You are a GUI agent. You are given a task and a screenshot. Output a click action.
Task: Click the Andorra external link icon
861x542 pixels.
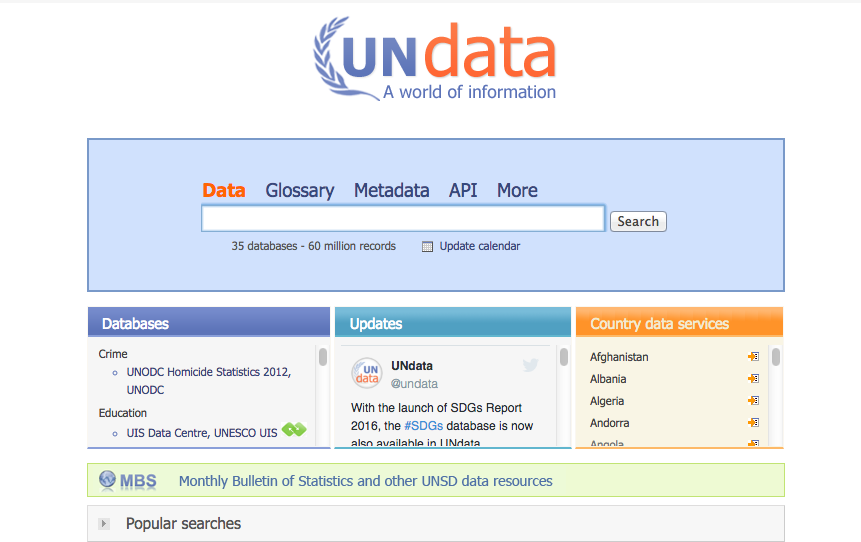(753, 423)
